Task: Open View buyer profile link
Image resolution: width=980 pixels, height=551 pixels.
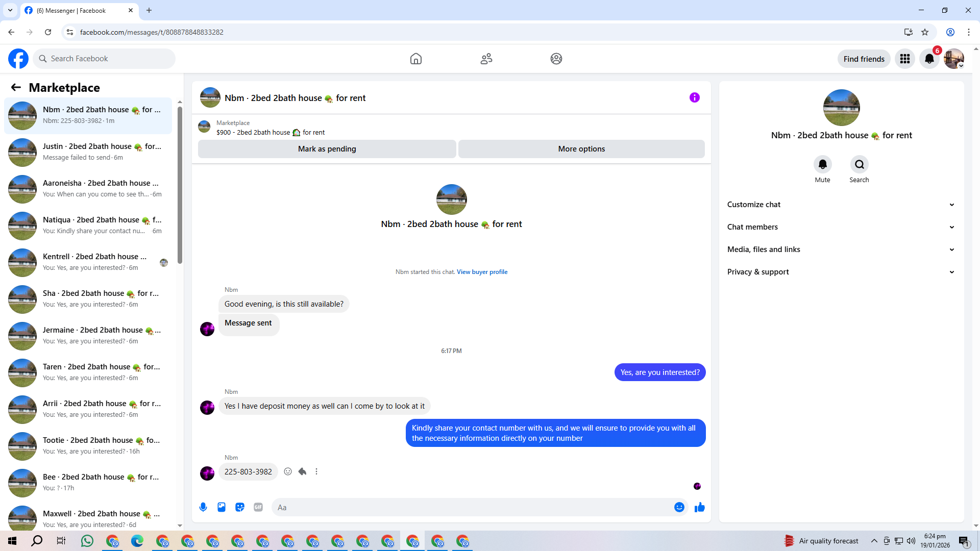Action: click(482, 272)
